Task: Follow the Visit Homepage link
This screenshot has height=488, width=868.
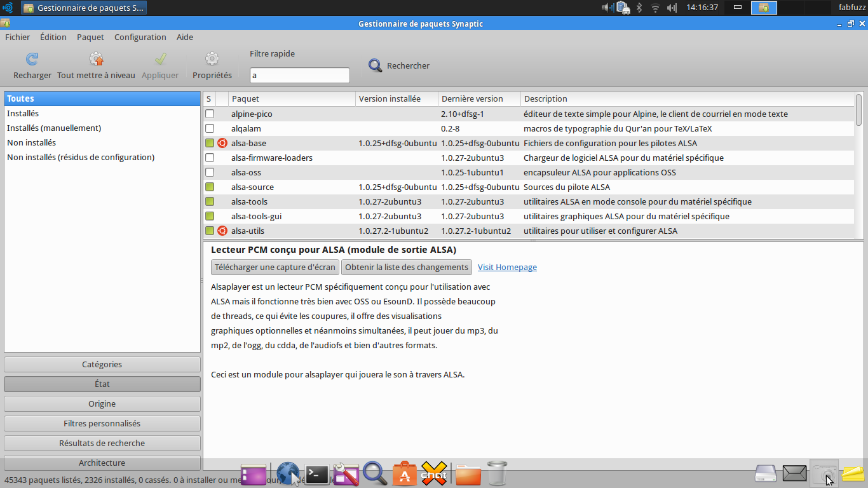Action: pyautogui.click(x=507, y=267)
